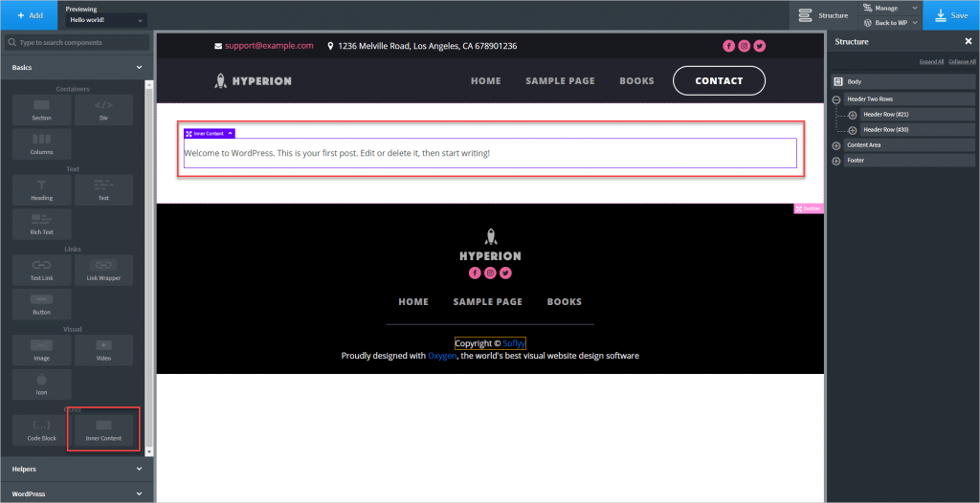This screenshot has height=503, width=980.
Task: Add a Heading text component
Action: (41, 189)
